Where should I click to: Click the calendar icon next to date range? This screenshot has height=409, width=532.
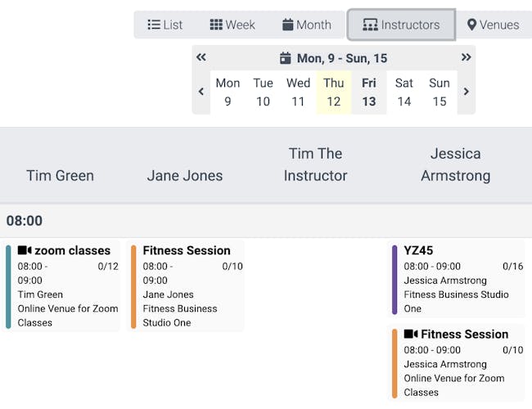pos(286,58)
